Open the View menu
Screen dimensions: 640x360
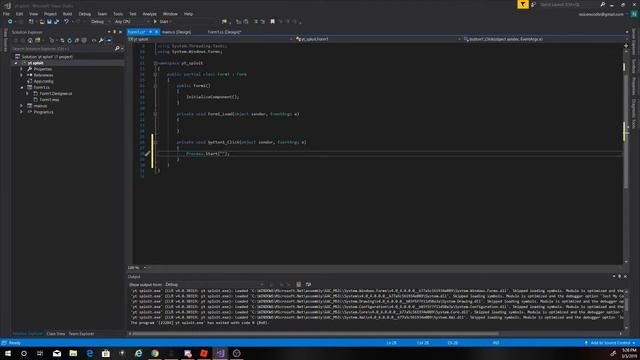(33, 14)
